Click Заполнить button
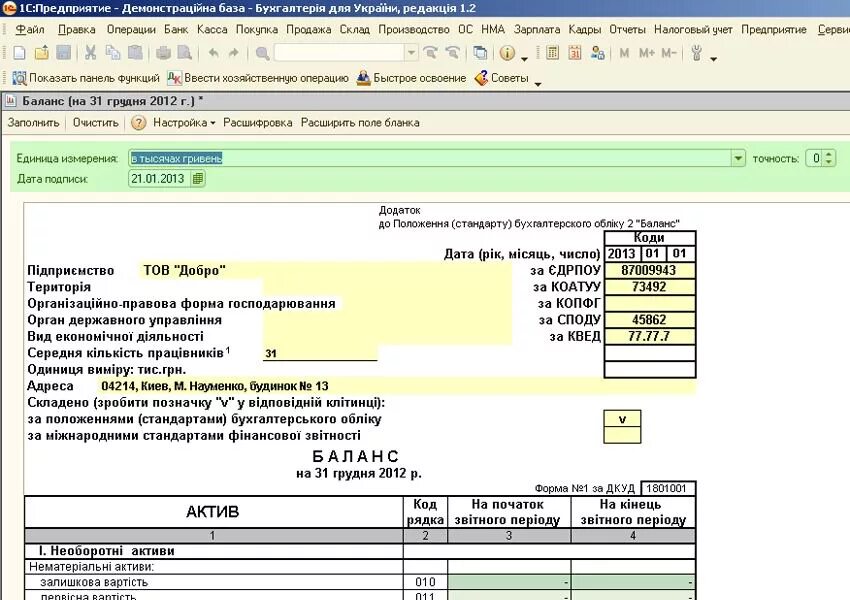 34,123
